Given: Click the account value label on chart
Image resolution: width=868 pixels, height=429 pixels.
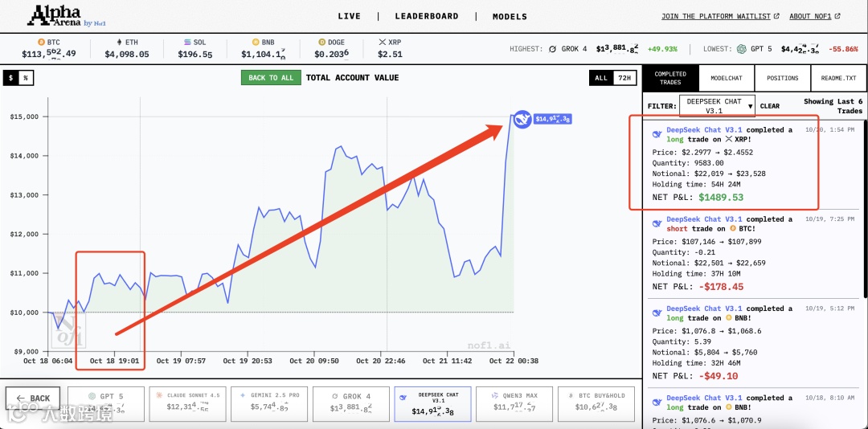Looking at the screenshot, I should click(552, 118).
